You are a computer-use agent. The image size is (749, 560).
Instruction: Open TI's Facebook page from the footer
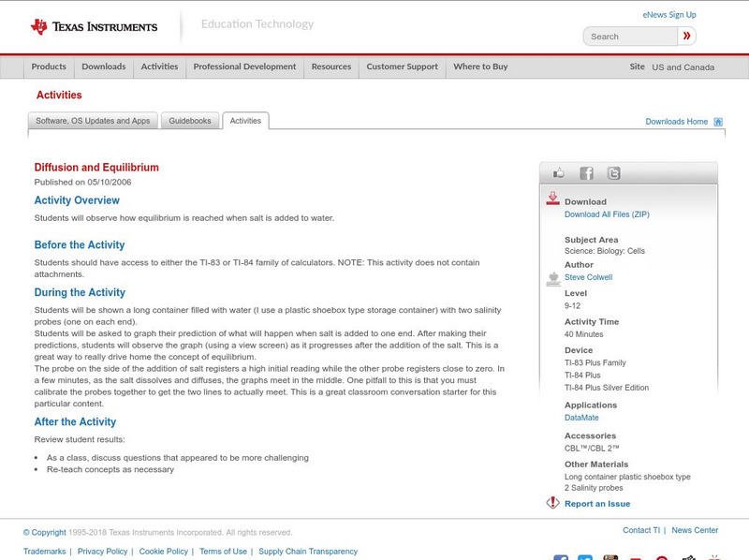click(560, 556)
